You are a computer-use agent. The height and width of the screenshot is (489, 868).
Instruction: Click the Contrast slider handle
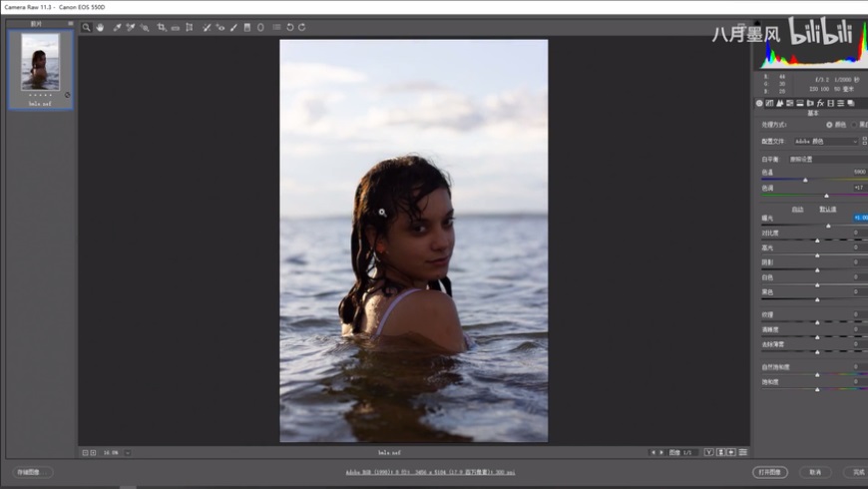point(818,241)
